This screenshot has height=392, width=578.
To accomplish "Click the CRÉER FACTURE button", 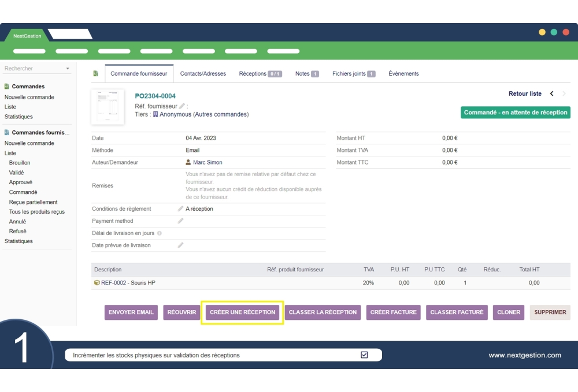I will (393, 312).
